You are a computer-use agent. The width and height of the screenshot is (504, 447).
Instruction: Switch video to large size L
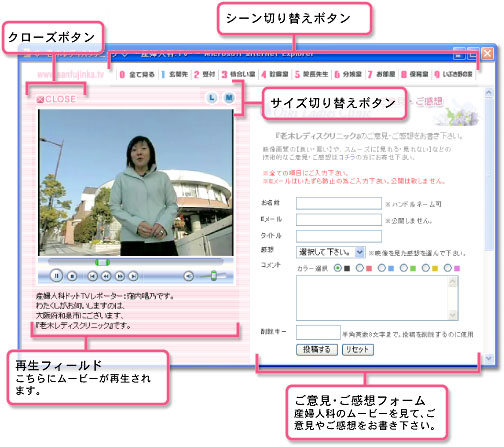click(212, 98)
